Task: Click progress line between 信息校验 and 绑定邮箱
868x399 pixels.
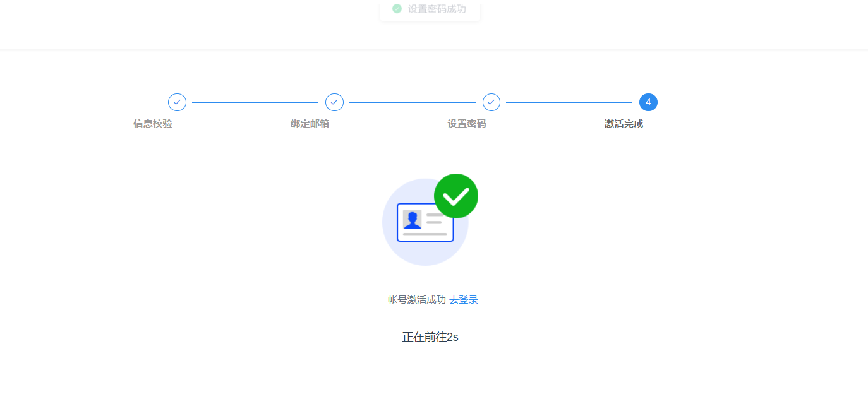Action: (x=255, y=102)
